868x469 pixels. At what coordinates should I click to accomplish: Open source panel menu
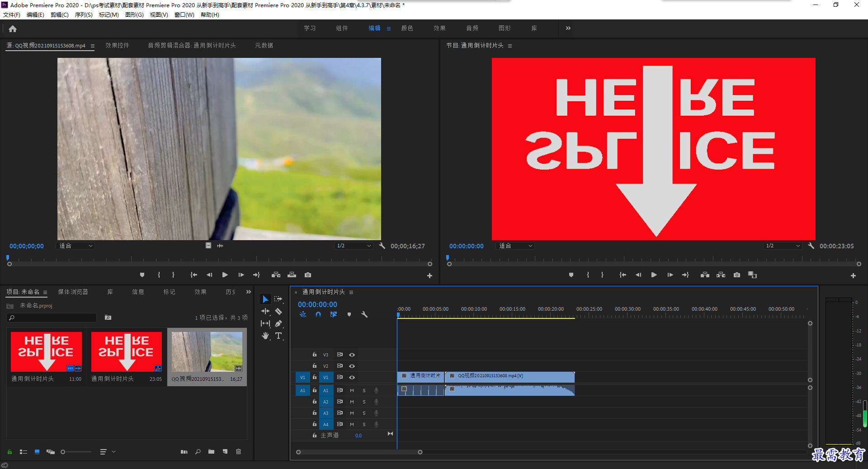93,46
